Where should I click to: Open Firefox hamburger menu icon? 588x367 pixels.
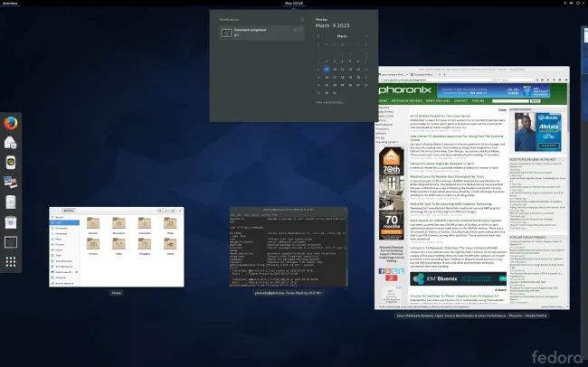pos(566,80)
